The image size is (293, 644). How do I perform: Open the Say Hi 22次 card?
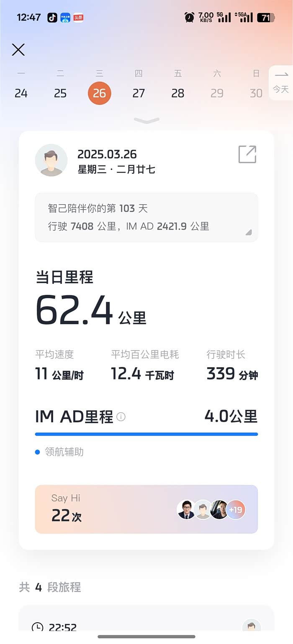[x=146, y=509]
